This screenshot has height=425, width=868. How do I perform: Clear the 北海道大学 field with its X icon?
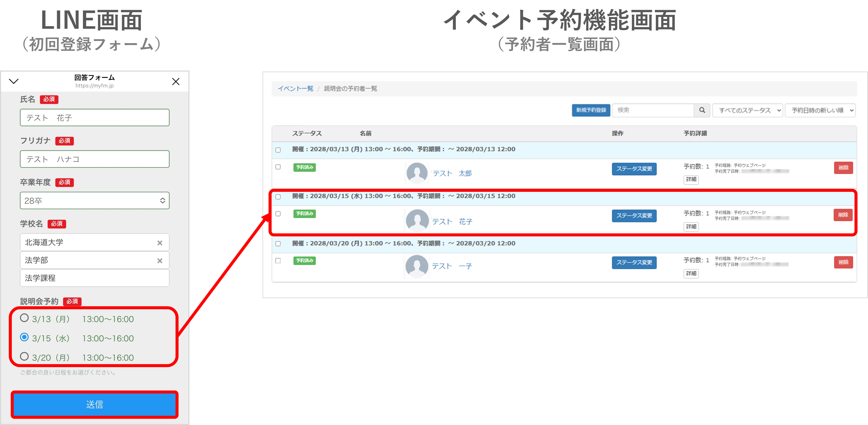tap(160, 242)
